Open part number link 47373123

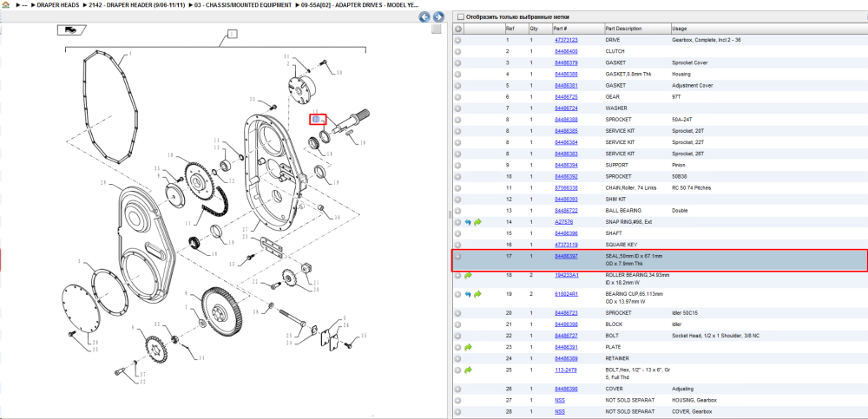point(566,41)
